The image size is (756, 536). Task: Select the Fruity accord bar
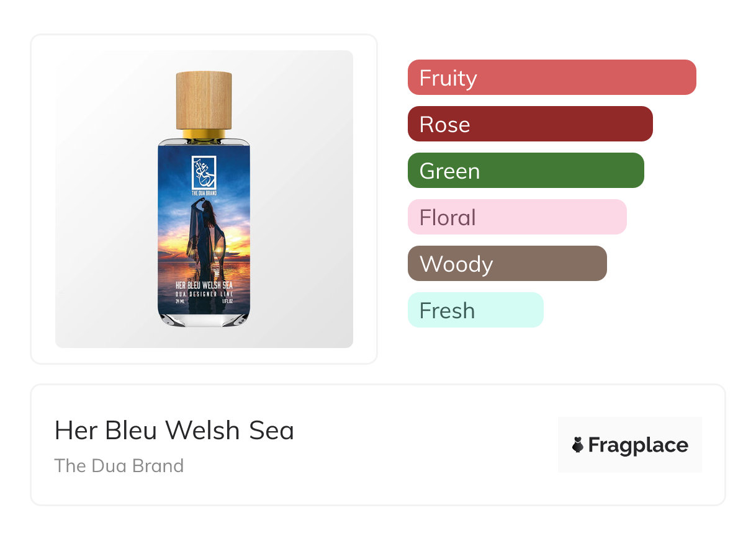[551, 78]
